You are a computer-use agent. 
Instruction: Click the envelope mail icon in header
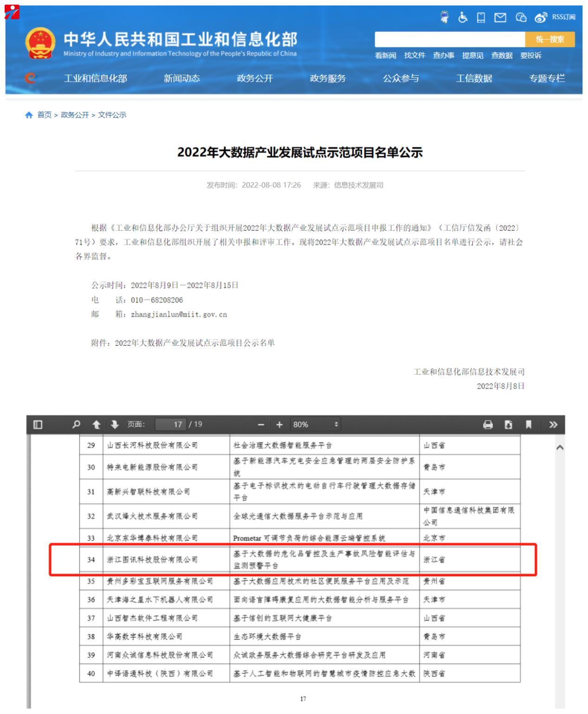[x=500, y=18]
